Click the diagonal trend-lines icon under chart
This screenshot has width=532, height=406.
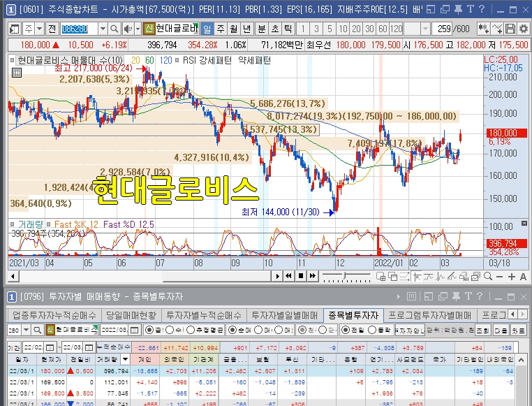[x=452, y=277]
